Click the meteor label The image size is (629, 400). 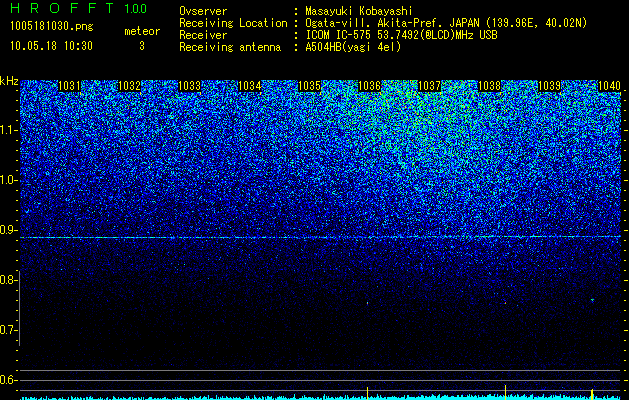142,31
